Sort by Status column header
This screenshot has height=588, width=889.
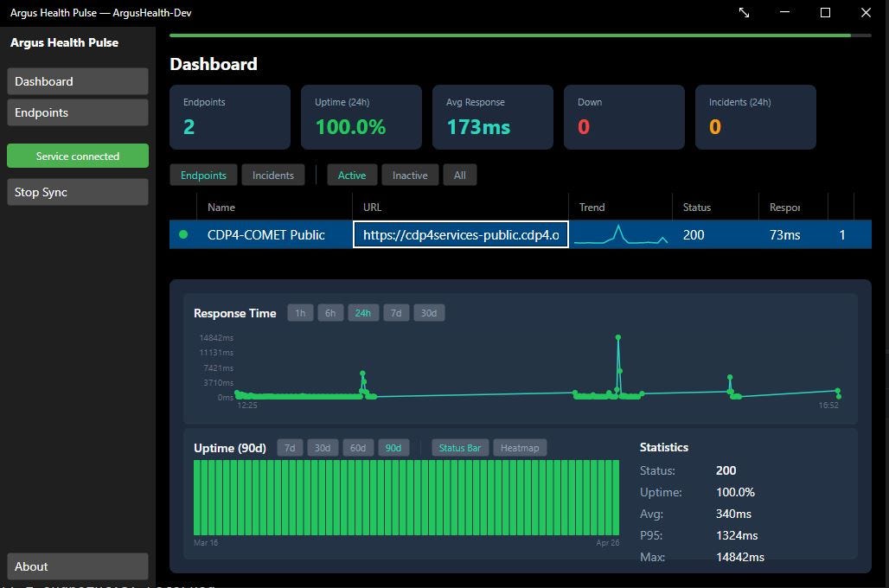(715, 207)
